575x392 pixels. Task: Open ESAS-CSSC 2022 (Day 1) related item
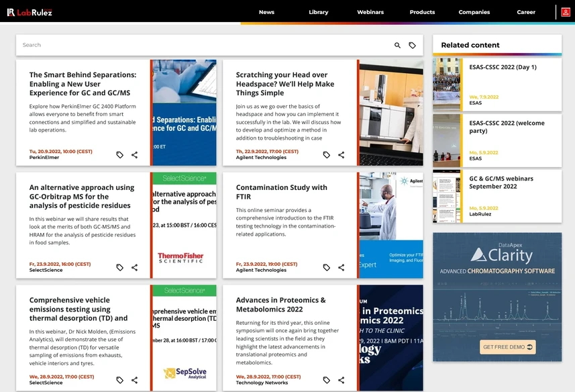coord(503,67)
